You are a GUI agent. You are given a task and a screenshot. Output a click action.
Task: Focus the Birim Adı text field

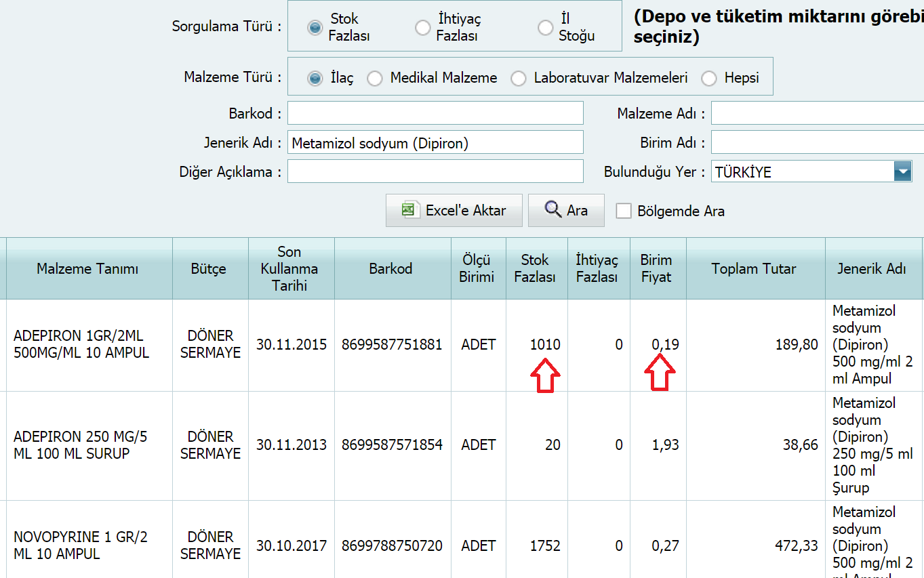818,142
